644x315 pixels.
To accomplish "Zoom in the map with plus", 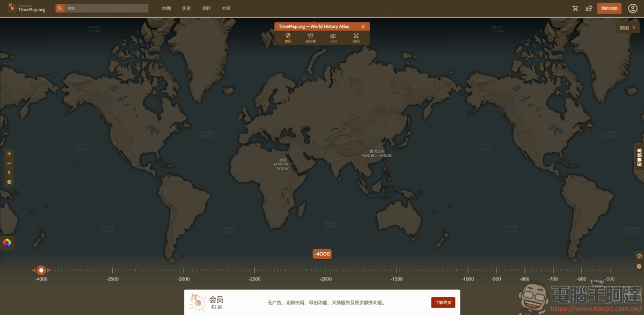I will pos(9,154).
